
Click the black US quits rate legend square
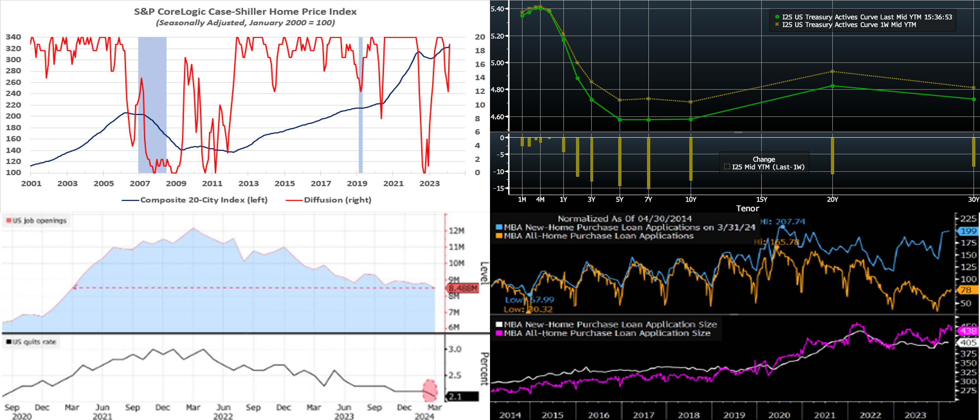coord(9,342)
